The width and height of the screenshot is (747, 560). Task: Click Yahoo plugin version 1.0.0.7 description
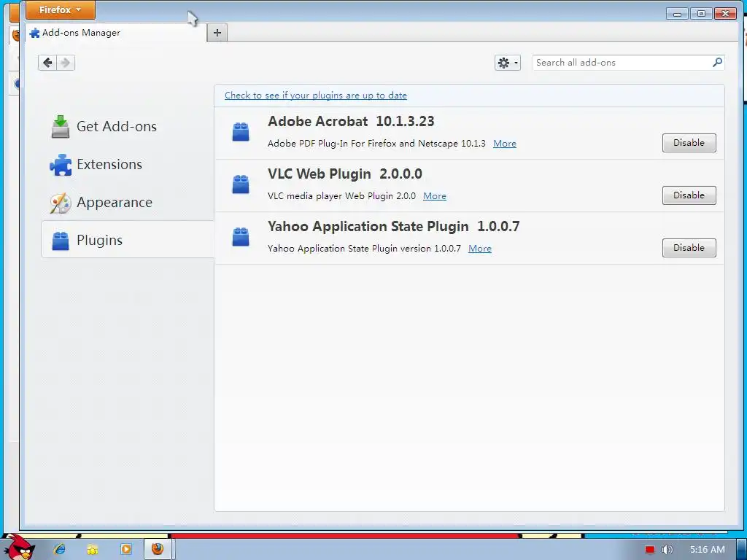[x=364, y=248]
